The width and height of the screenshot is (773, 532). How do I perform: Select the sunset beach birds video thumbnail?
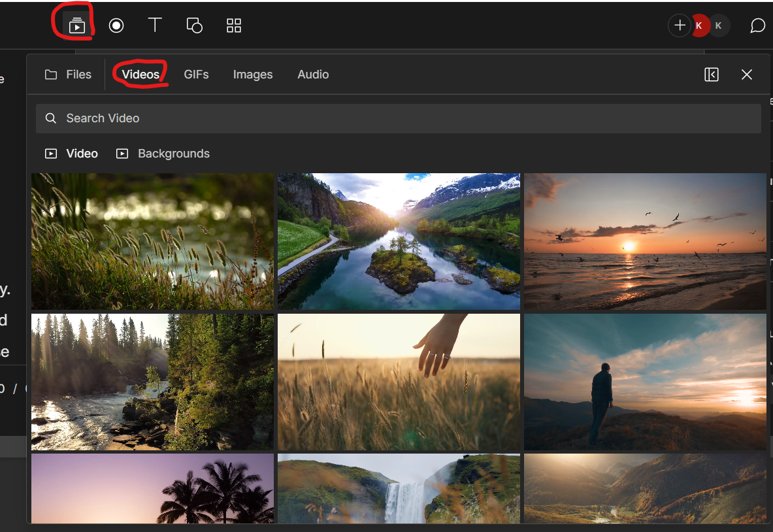click(x=646, y=241)
